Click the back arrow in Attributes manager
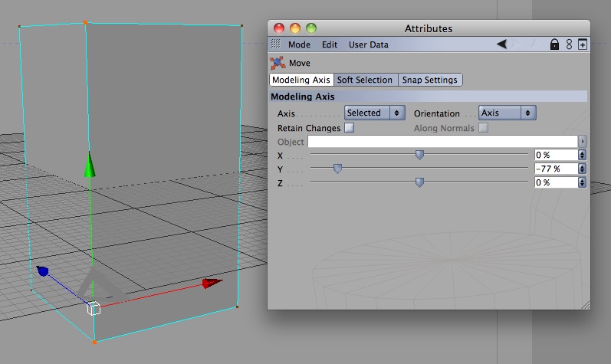The image size is (611, 364). tap(502, 44)
